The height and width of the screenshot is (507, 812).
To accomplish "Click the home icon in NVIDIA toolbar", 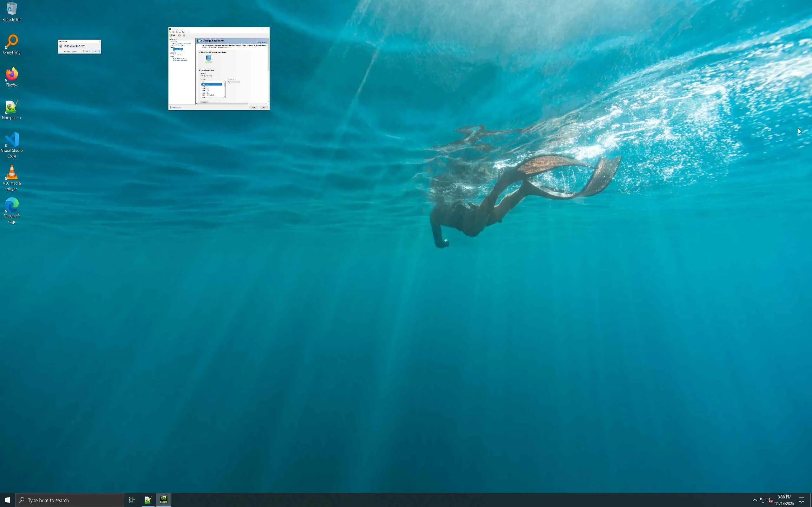I will (184, 35).
